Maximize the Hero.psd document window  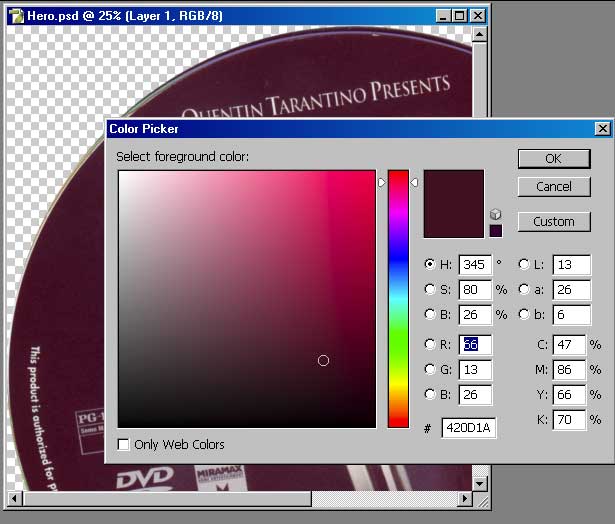[x=459, y=16]
